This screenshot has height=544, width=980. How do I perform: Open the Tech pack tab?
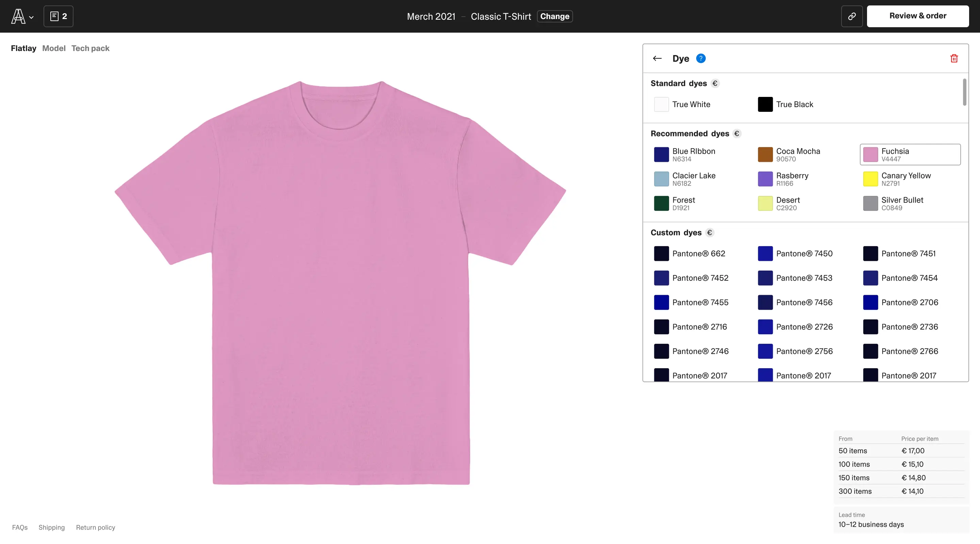(90, 48)
